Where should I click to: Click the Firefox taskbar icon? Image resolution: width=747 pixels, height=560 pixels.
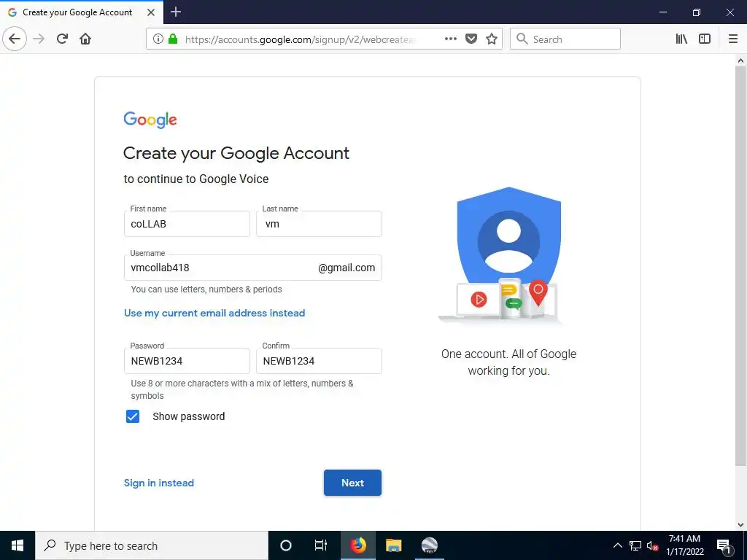(x=357, y=545)
